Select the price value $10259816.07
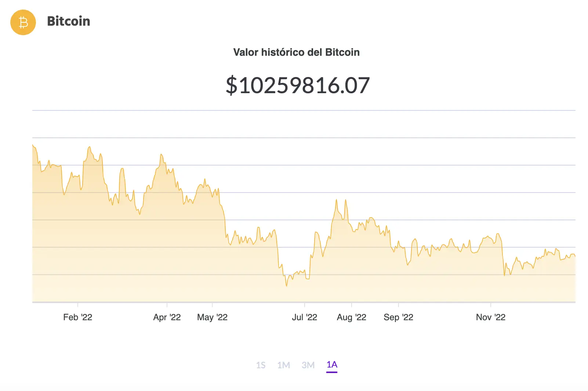 [297, 85]
